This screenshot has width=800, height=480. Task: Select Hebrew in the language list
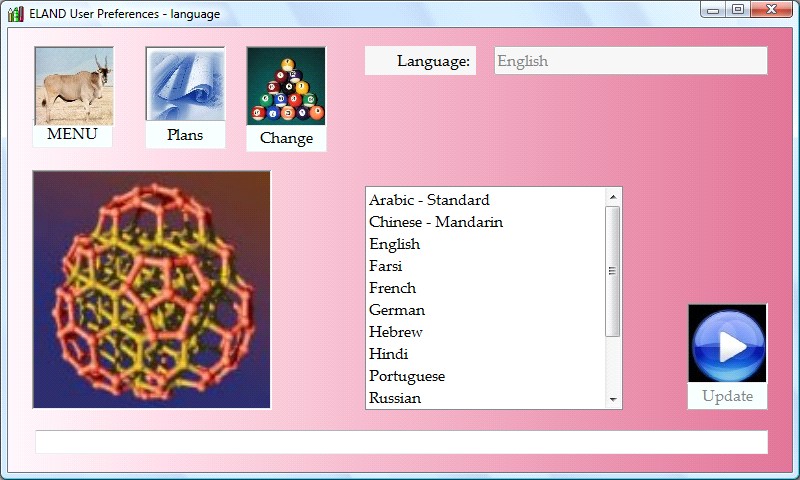pyautogui.click(x=395, y=332)
